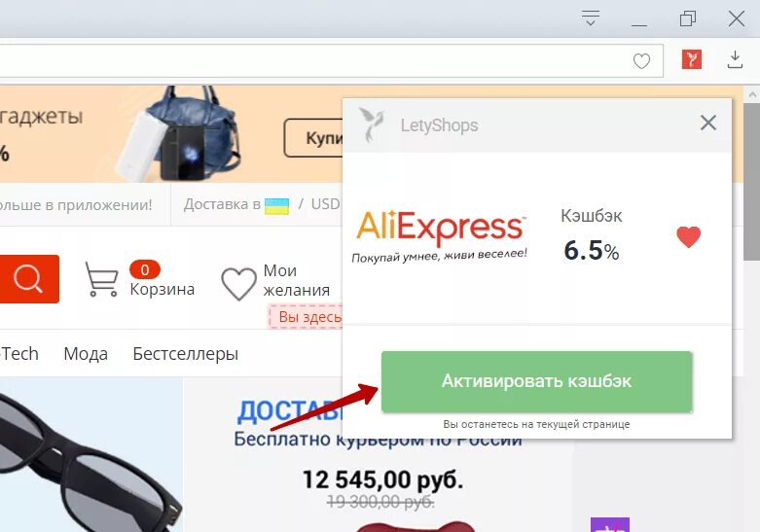Click the LetyShops bird logo in popup
This screenshot has width=760, height=532.
coord(372,125)
